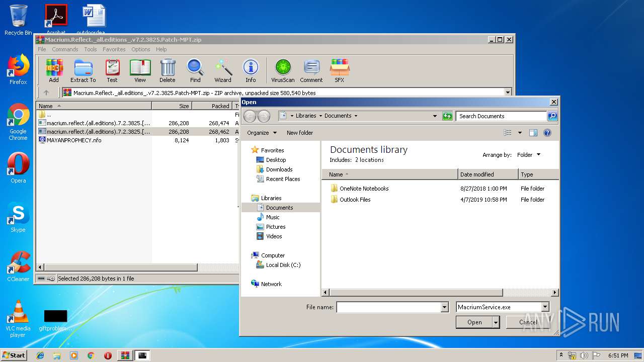
Task: Open the Favorites menu
Action: (x=114, y=49)
